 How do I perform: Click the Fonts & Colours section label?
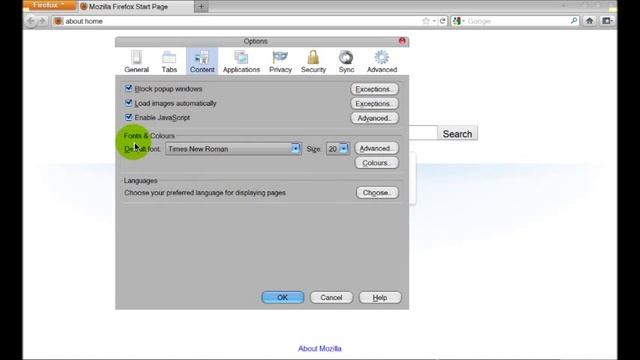click(x=149, y=136)
